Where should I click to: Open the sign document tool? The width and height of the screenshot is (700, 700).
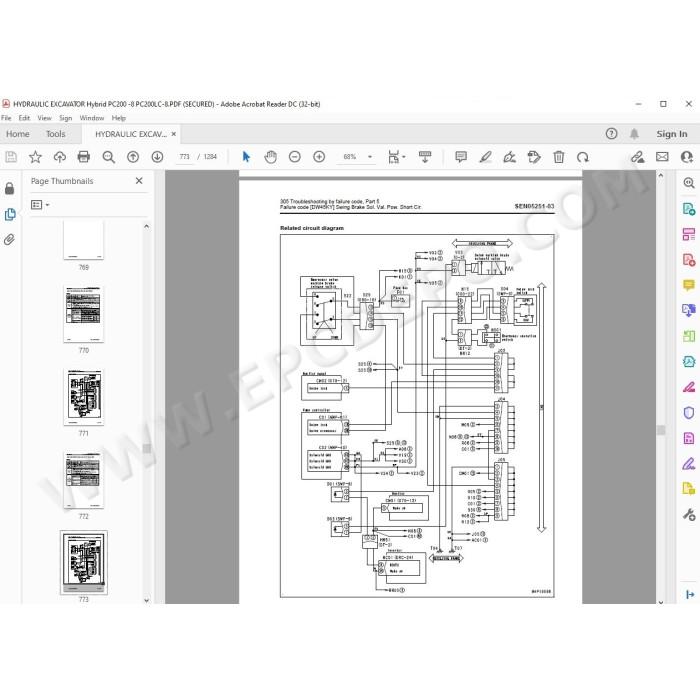tap(509, 157)
